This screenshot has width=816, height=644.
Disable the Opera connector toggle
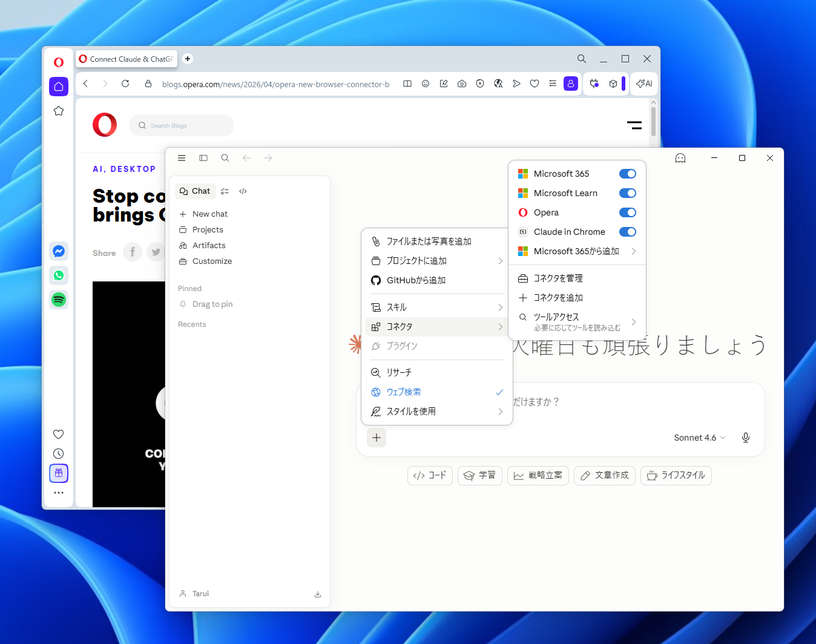[x=627, y=212]
